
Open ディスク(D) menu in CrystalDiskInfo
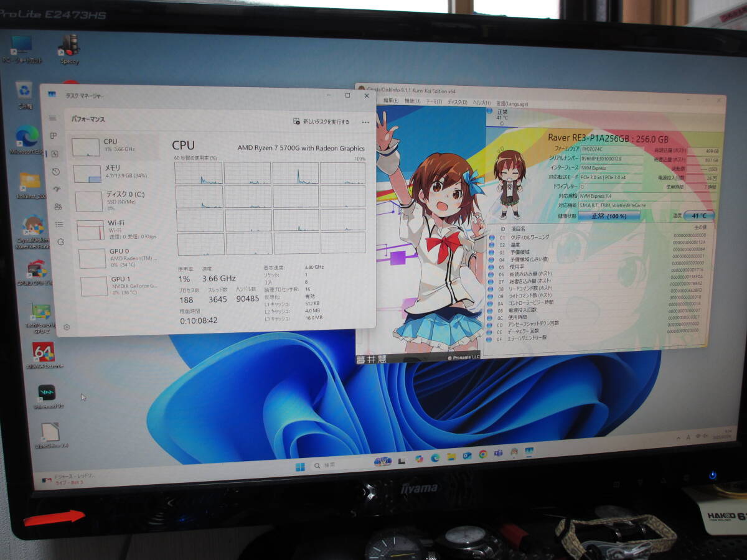click(458, 103)
